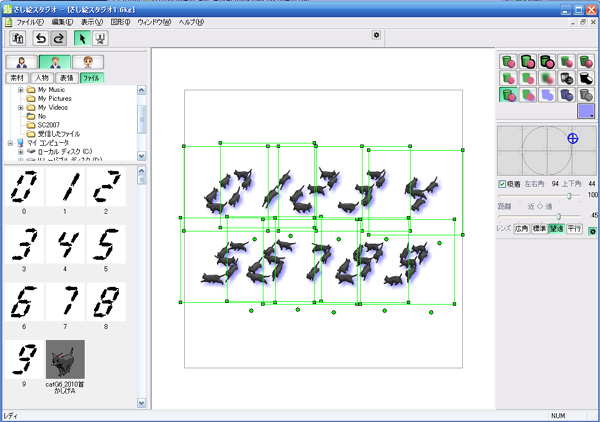Select the child face character icon
This screenshot has height=422, width=600.
pos(88,62)
